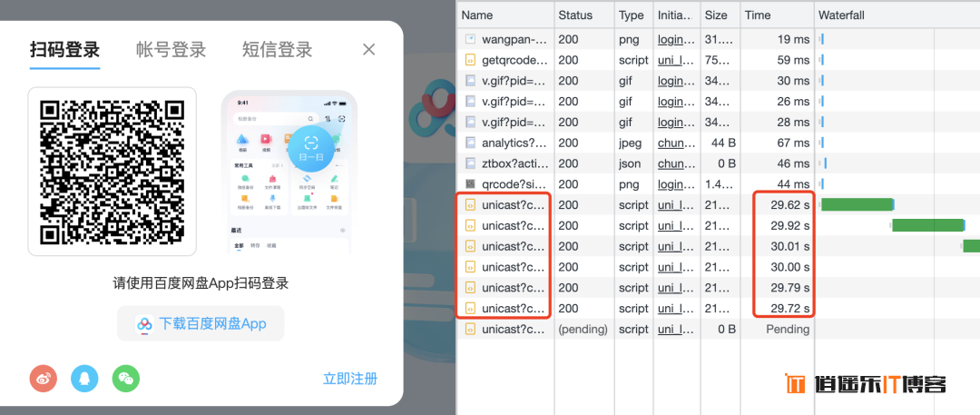Click the WeChat login icon

pos(126,379)
